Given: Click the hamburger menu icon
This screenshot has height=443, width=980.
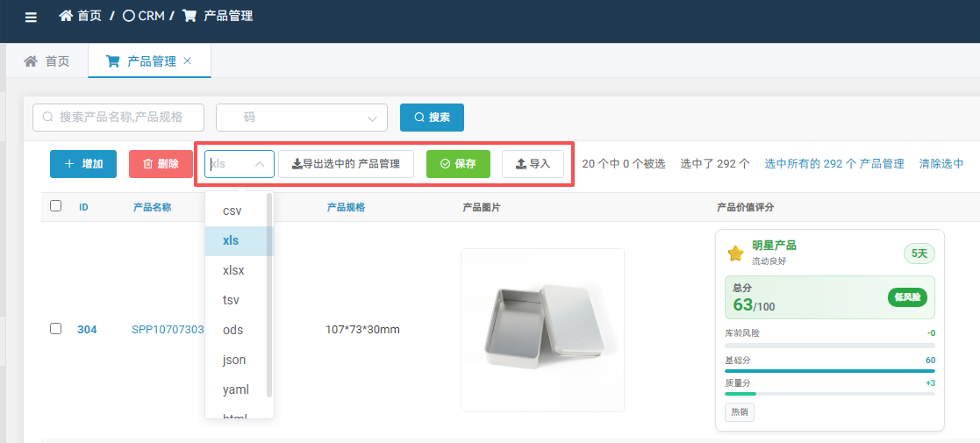Looking at the screenshot, I should point(31,18).
